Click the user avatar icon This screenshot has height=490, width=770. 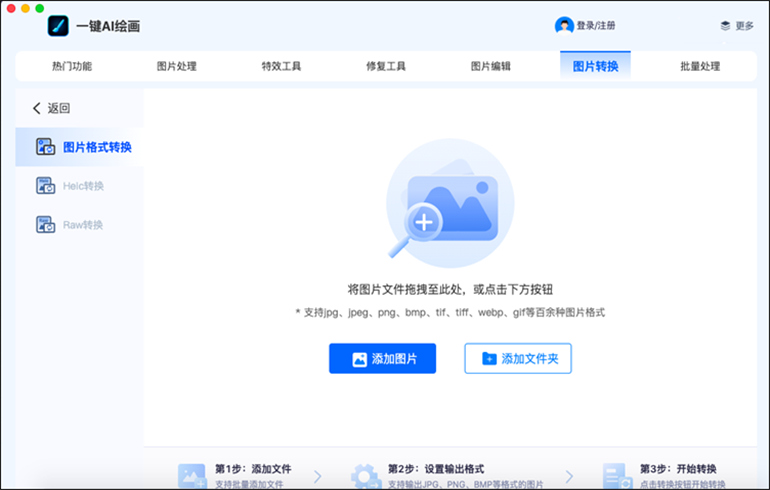pos(564,26)
